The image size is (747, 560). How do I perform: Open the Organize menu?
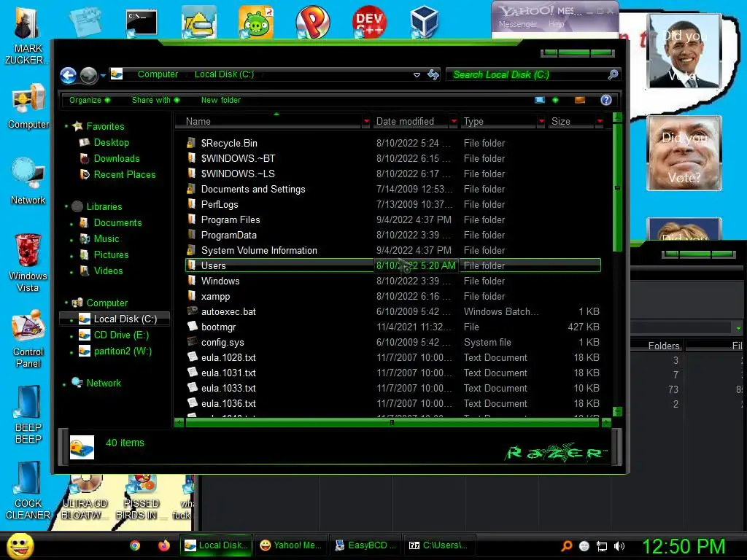click(x=90, y=100)
